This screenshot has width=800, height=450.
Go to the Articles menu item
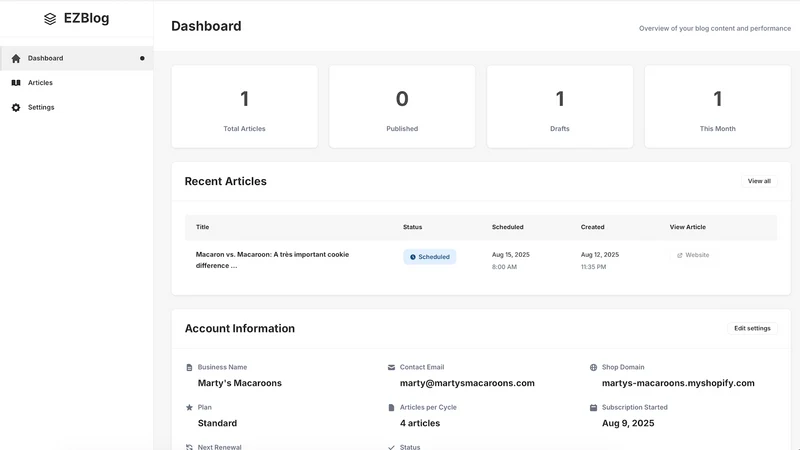[77, 83]
